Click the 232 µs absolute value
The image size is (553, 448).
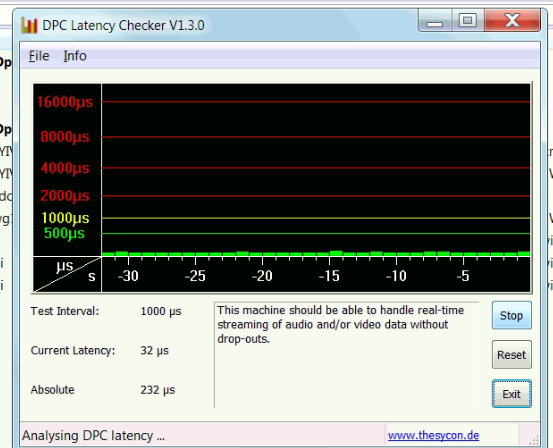[158, 390]
